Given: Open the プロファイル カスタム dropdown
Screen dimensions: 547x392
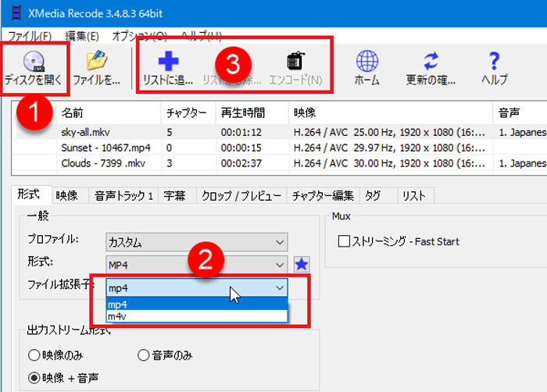Looking at the screenshot, I should [197, 242].
